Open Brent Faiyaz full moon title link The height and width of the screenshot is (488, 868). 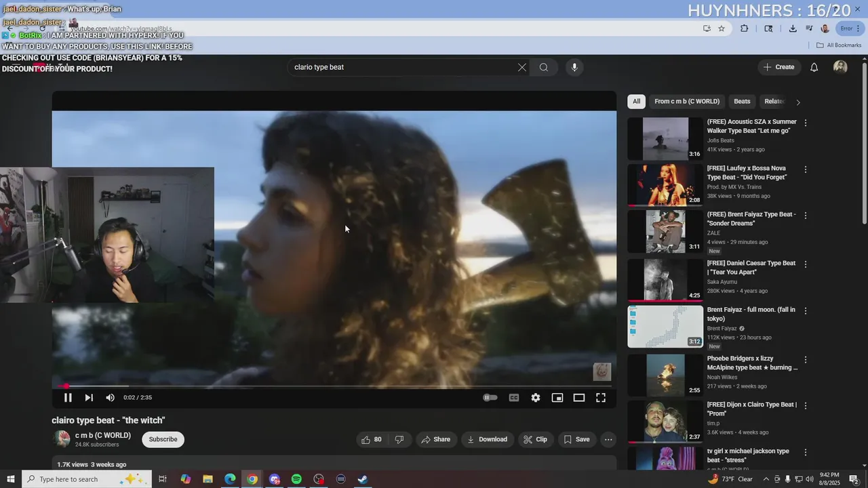[751, 314]
